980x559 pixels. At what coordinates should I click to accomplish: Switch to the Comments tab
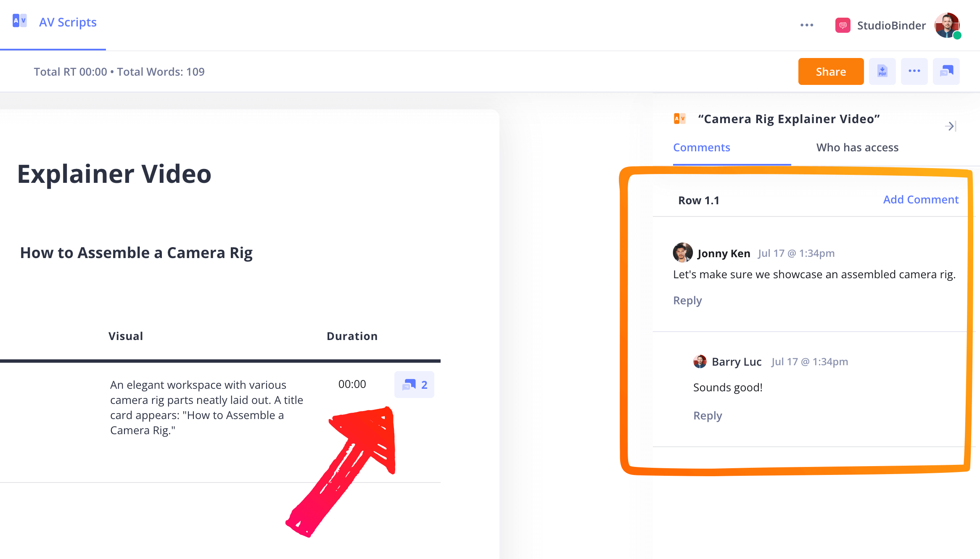pyautogui.click(x=701, y=148)
